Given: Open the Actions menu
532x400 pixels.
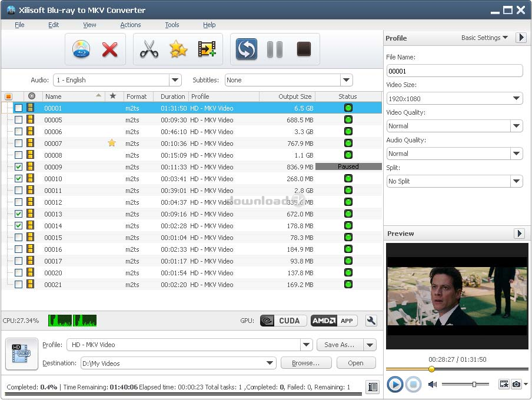Looking at the screenshot, I should 130,25.
